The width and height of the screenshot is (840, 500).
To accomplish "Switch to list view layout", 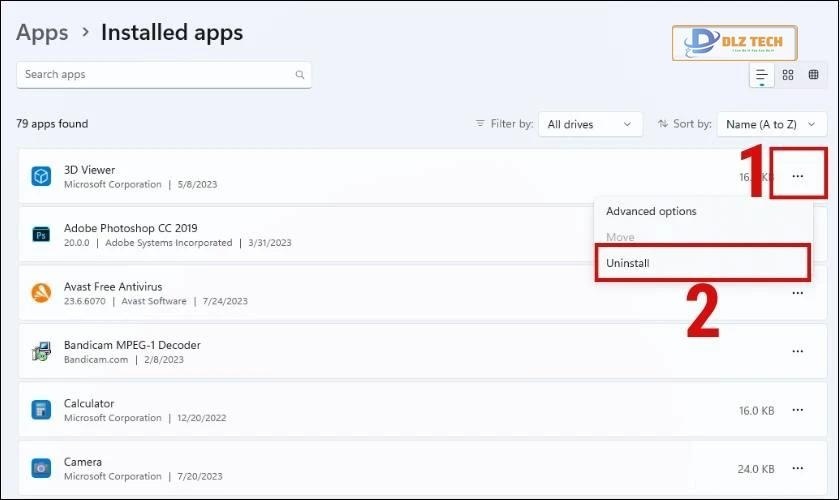I will click(x=762, y=75).
